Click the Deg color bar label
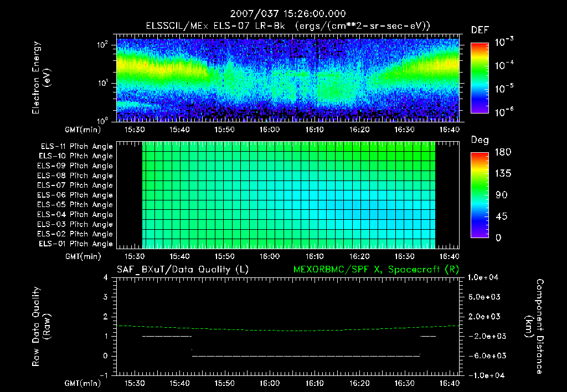This screenshot has height=392, width=567. click(x=480, y=140)
